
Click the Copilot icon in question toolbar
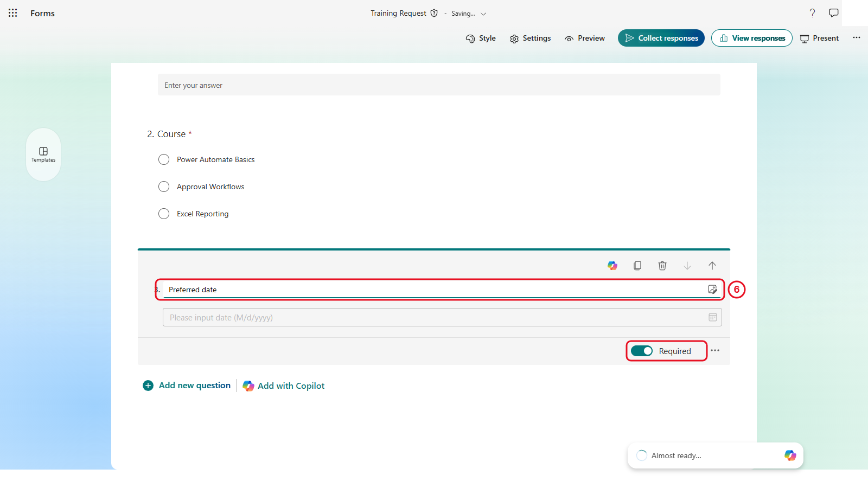click(x=612, y=266)
